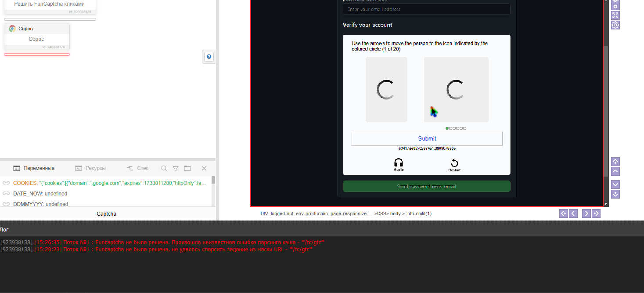Screen dimensions: 644x293
Task: Select the Сброс action block
Action: pyautogui.click(x=37, y=36)
